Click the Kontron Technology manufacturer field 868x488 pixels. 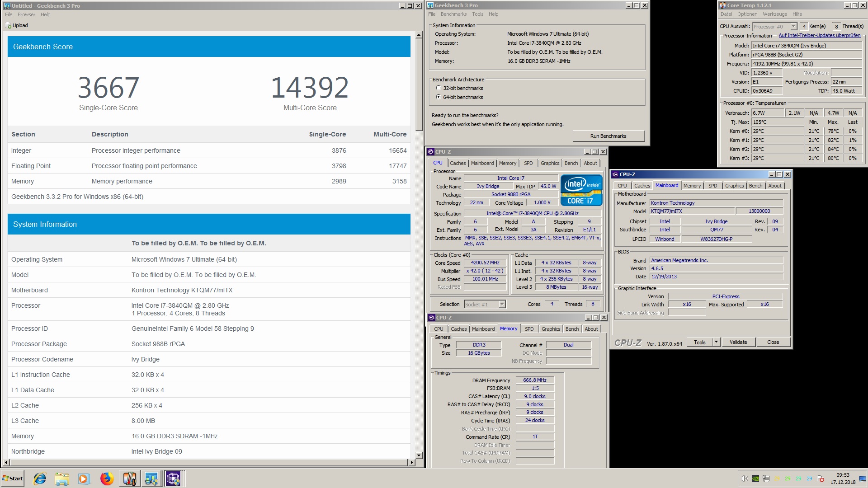pos(716,203)
